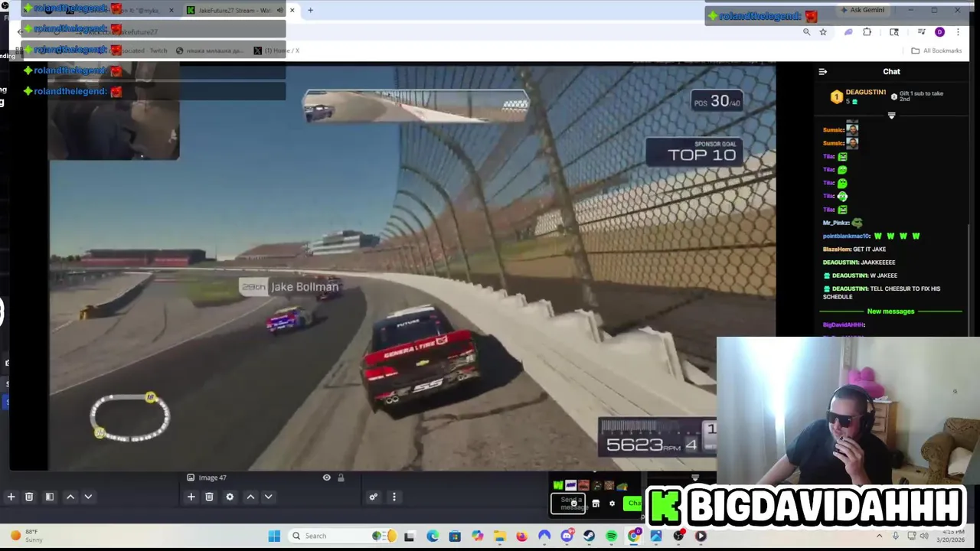Move source up in the list

click(x=250, y=497)
